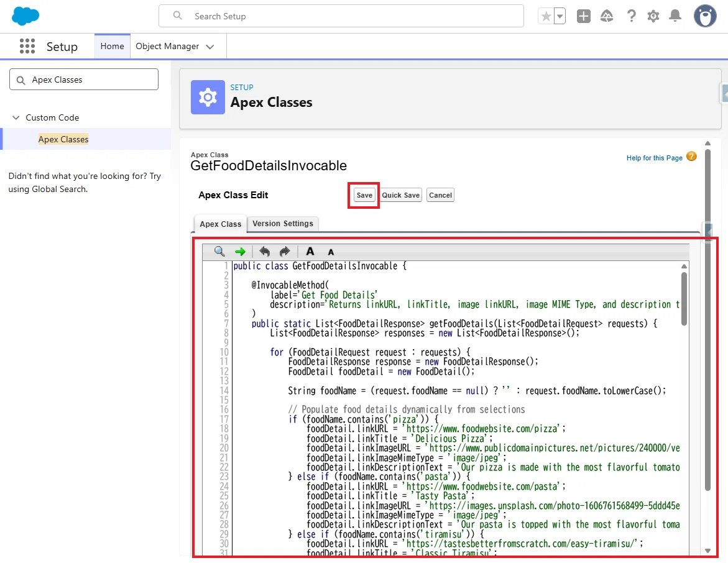Open the user profile avatar
Image resolution: width=728 pixels, height=563 pixels.
[x=705, y=16]
